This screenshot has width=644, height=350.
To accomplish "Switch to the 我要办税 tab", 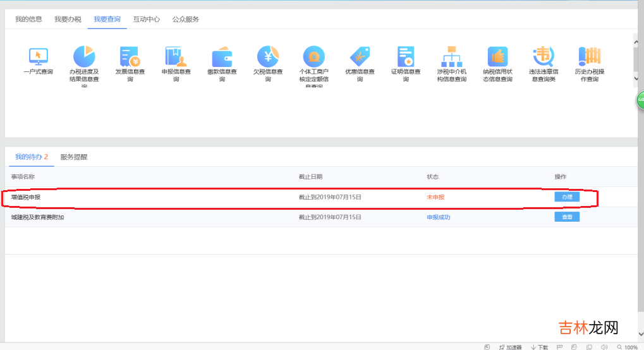I will (x=68, y=19).
